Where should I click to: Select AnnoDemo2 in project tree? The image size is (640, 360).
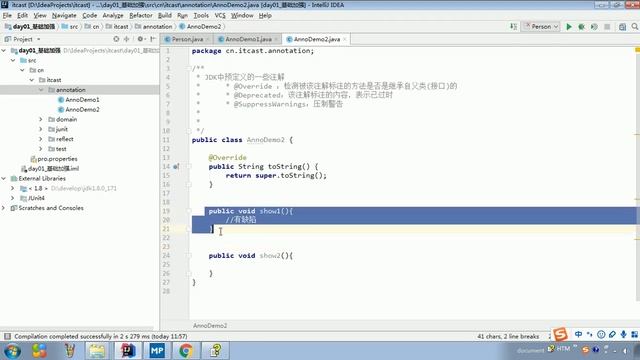point(82,109)
